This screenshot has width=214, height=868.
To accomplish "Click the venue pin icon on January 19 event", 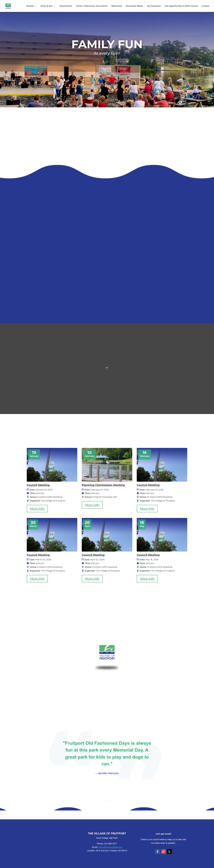I will coord(28,497).
